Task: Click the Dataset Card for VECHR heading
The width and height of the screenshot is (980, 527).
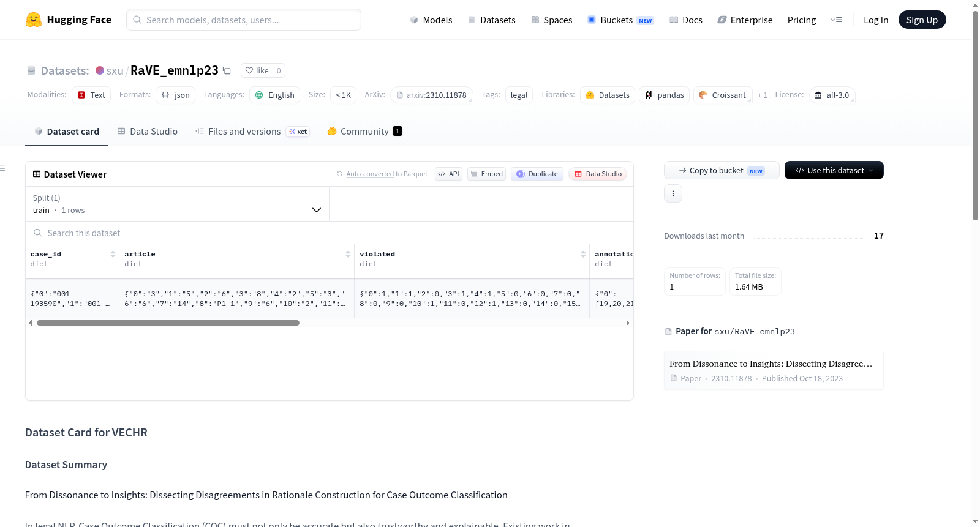Action: click(86, 432)
